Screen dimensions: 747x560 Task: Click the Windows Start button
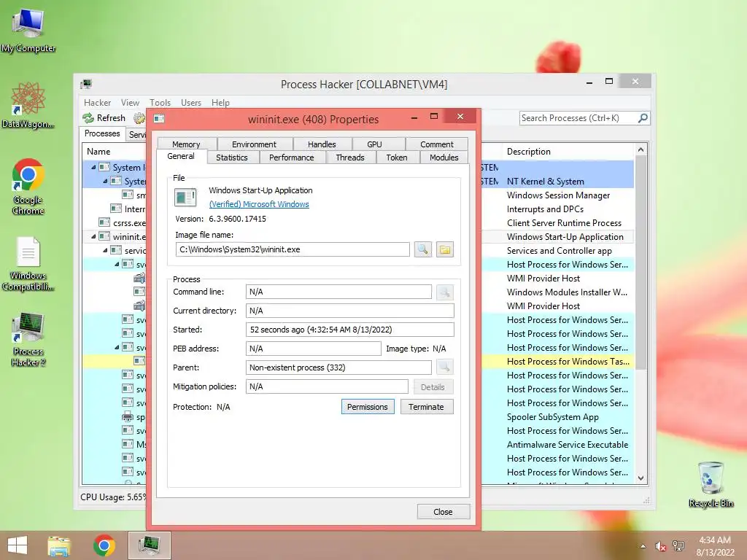click(x=18, y=545)
